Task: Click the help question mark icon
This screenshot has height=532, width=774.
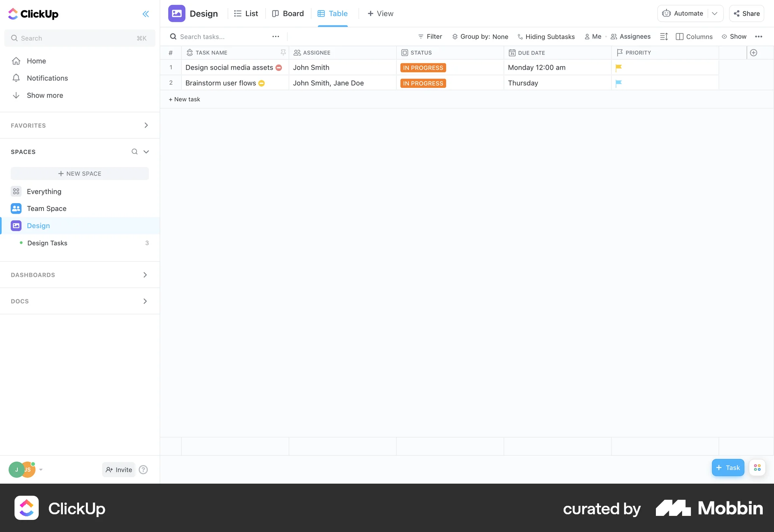Action: pos(143,470)
